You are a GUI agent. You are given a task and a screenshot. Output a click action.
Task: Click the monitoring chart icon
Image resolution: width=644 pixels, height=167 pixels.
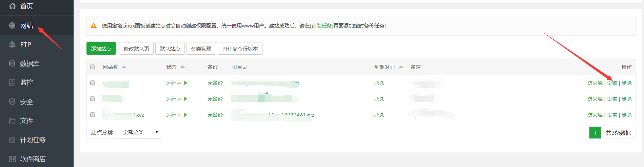pyautogui.click(x=12, y=82)
